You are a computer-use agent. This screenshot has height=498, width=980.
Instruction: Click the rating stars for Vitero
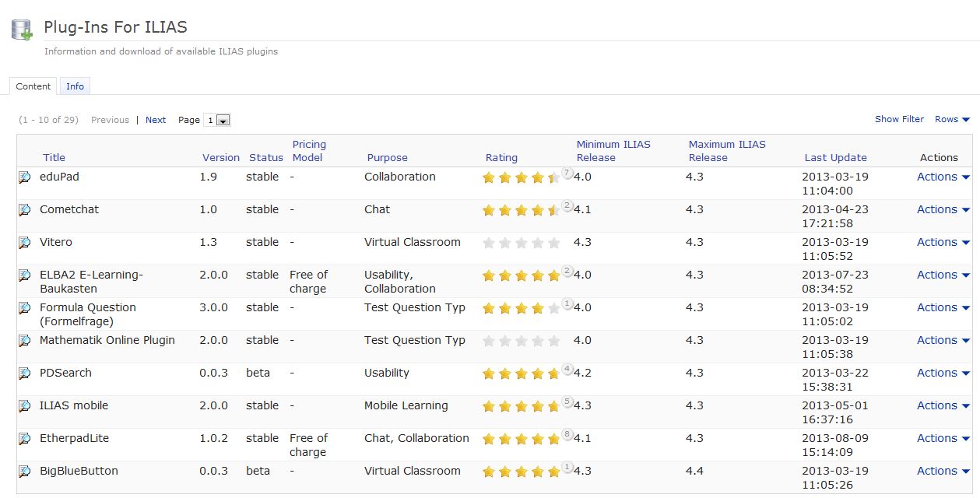click(521, 243)
